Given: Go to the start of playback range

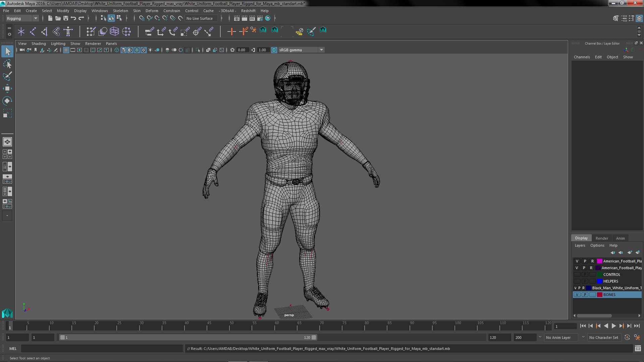Looking at the screenshot, I should [x=583, y=326].
